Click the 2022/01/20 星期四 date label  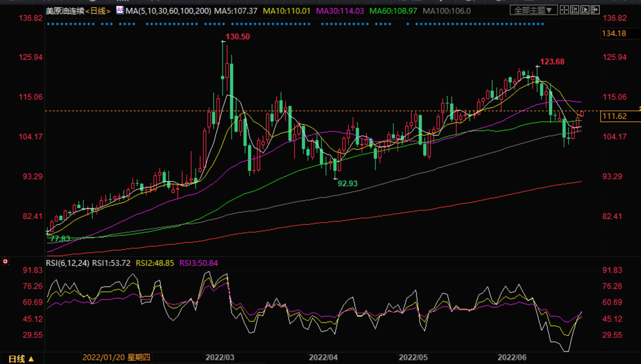coord(116,357)
